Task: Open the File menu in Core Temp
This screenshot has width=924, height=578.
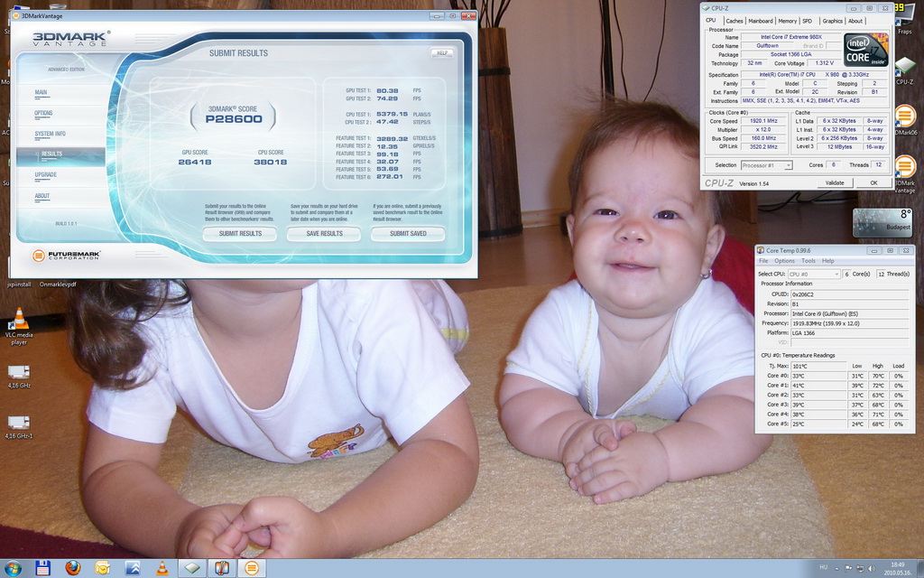Action: pyautogui.click(x=763, y=261)
